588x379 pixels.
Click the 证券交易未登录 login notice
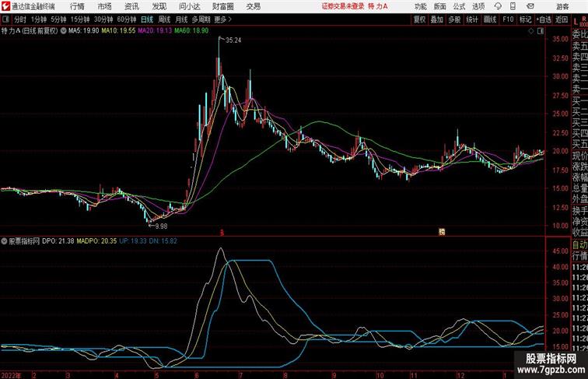pyautogui.click(x=343, y=6)
